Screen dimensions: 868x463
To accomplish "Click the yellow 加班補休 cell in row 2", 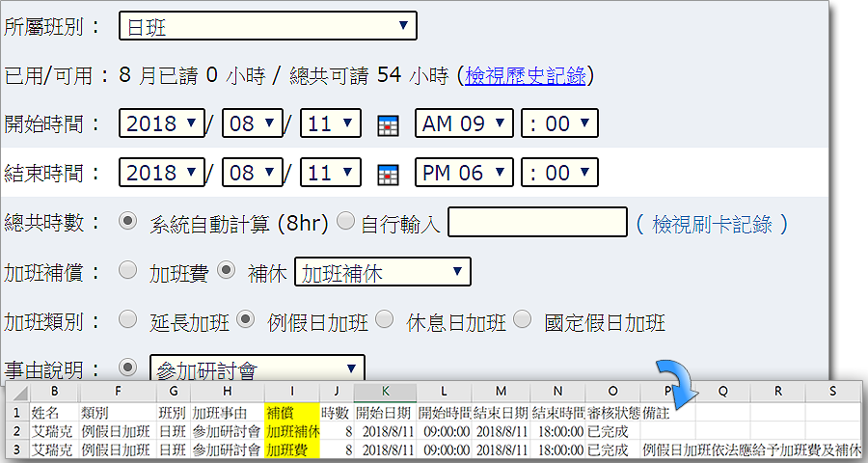I will [x=292, y=431].
